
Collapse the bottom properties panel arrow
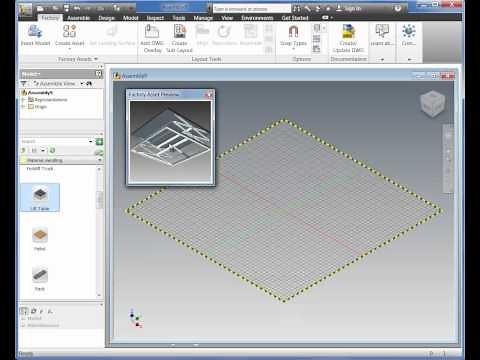101,304
